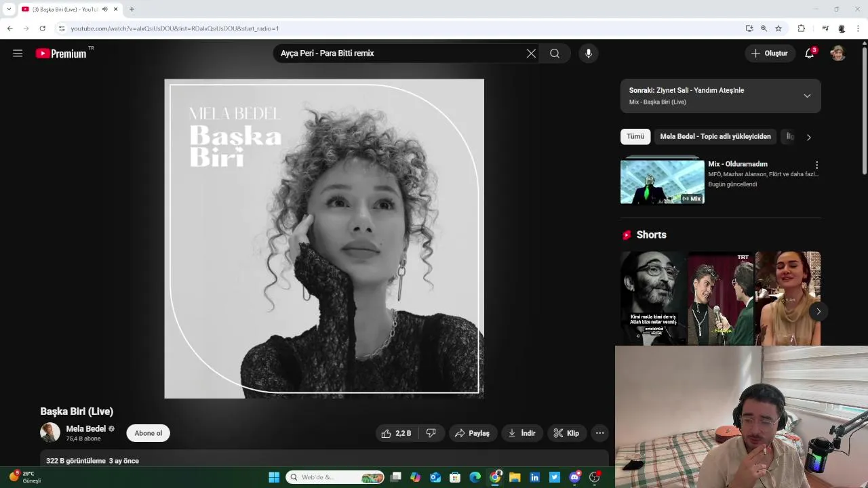Click the Oluştur create button
This screenshot has height=488, width=868.
pyautogui.click(x=770, y=54)
